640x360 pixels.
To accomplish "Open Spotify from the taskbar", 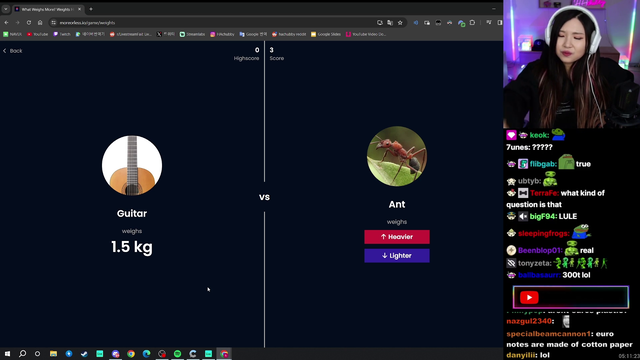I will click(178, 353).
